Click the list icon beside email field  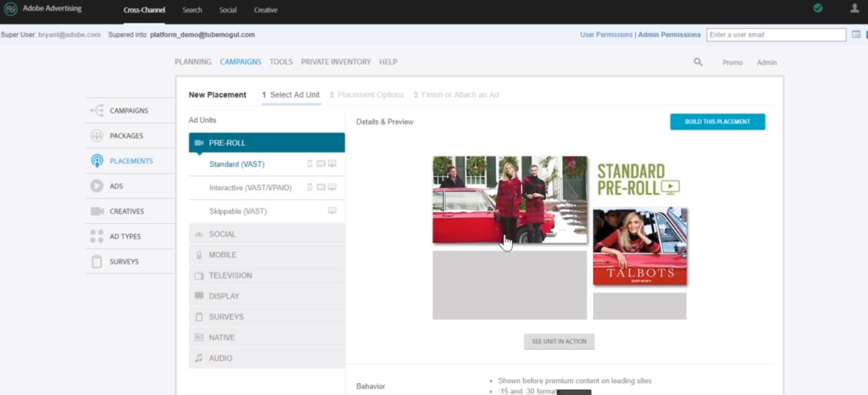coord(856,34)
